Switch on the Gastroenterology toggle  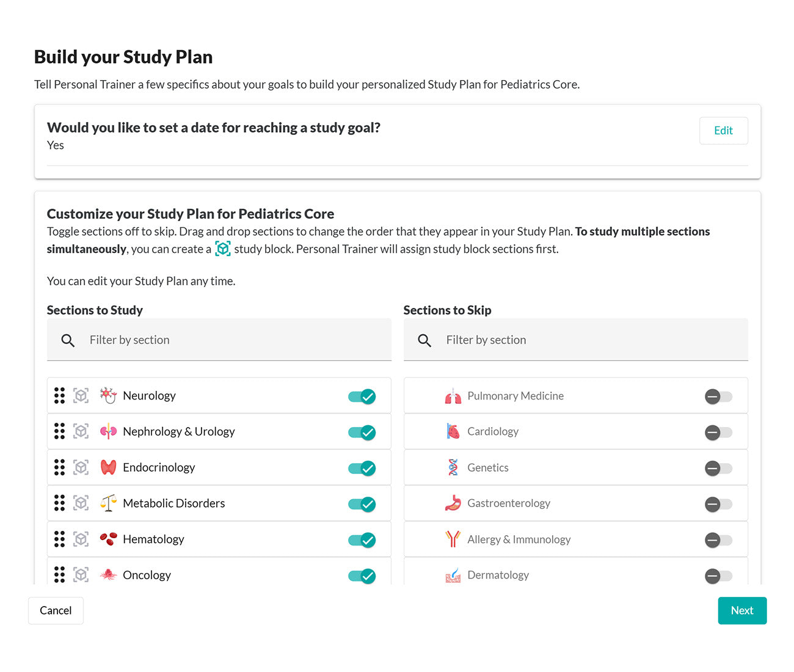(718, 504)
